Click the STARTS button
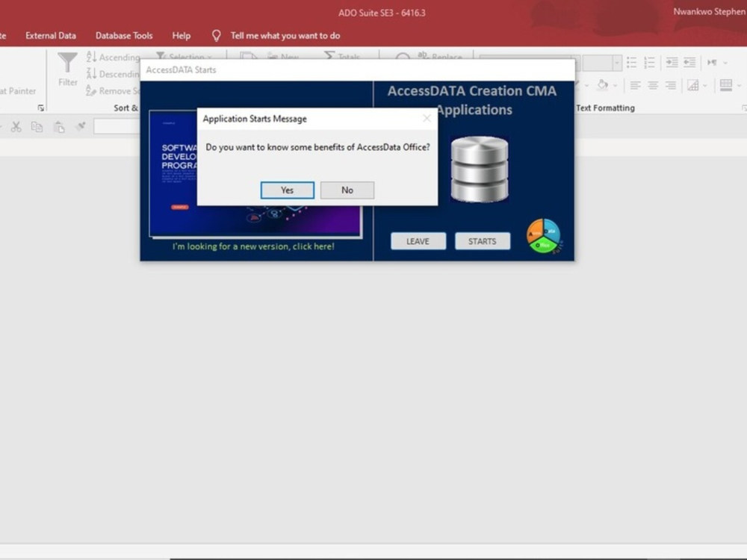The height and width of the screenshot is (560, 747). pyautogui.click(x=482, y=241)
